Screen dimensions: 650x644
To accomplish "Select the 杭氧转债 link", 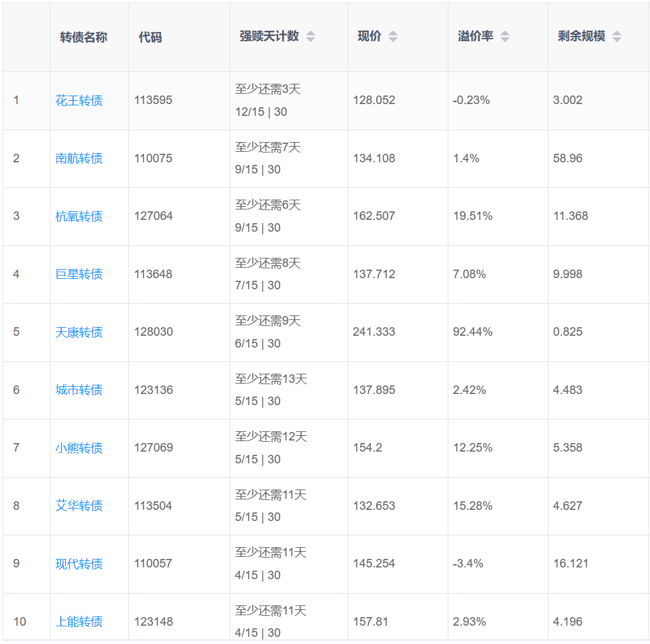I will coord(79,216).
